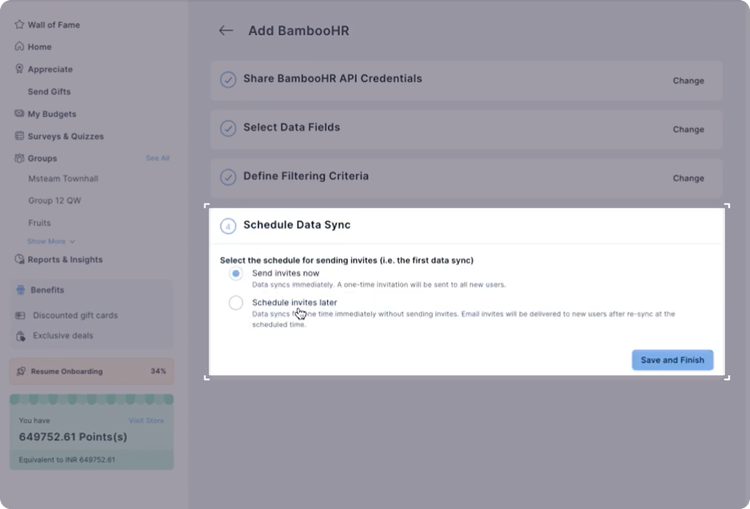This screenshot has height=509, width=750.
Task: Click Resume Onboarding 34% banner
Action: (91, 371)
